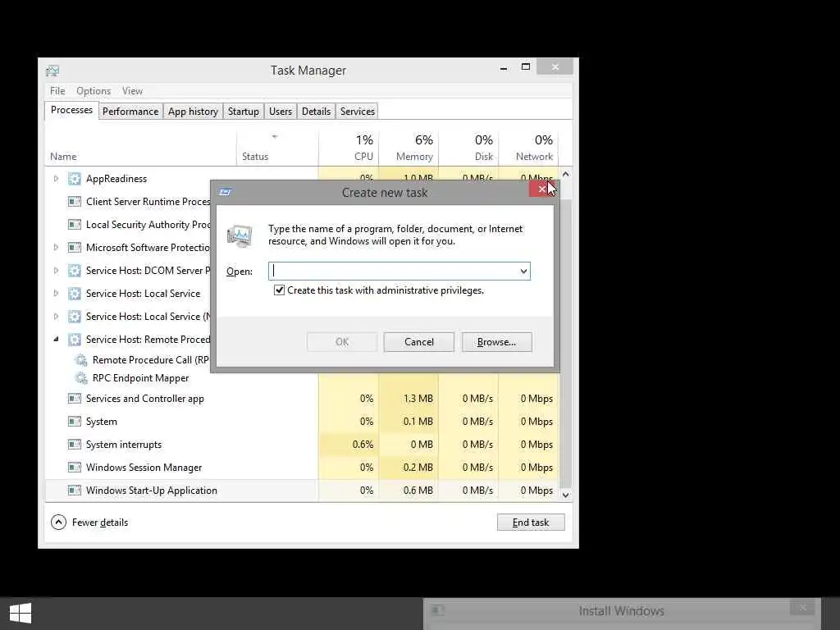Sort by the Status column header
This screenshot has width=840, height=630.
(x=277, y=148)
